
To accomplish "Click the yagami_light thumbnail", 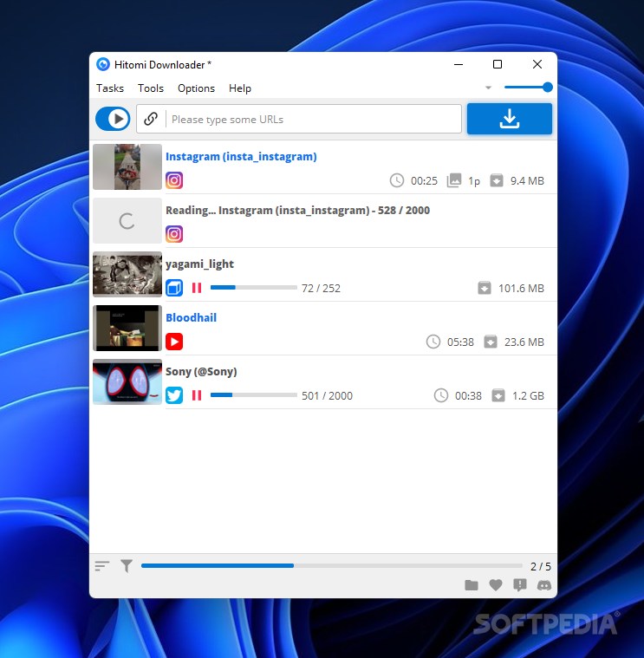I will coord(127,275).
